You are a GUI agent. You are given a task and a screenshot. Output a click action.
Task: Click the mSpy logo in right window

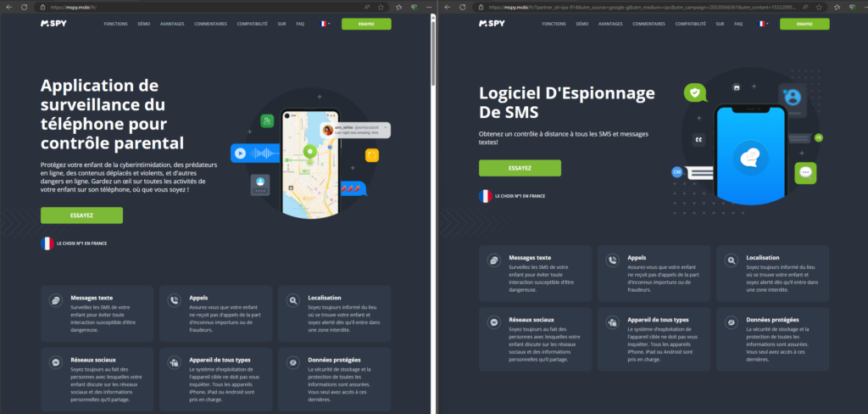492,24
